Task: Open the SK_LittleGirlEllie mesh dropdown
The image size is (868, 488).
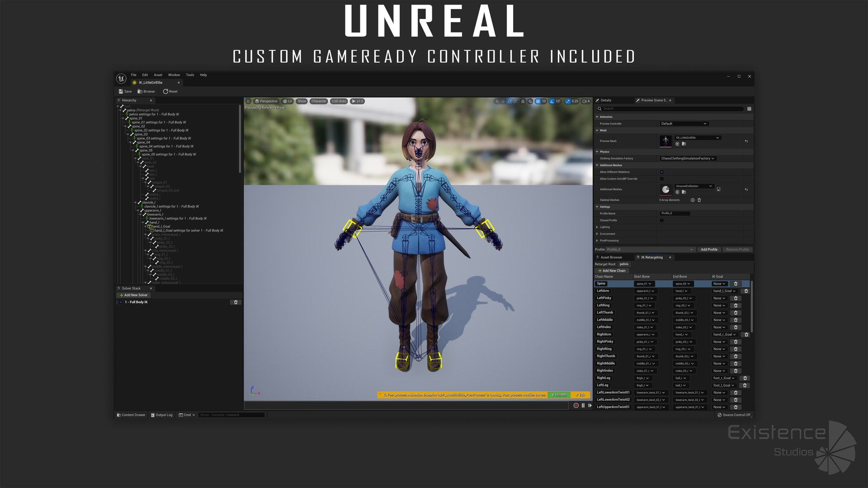Action: pyautogui.click(x=697, y=138)
